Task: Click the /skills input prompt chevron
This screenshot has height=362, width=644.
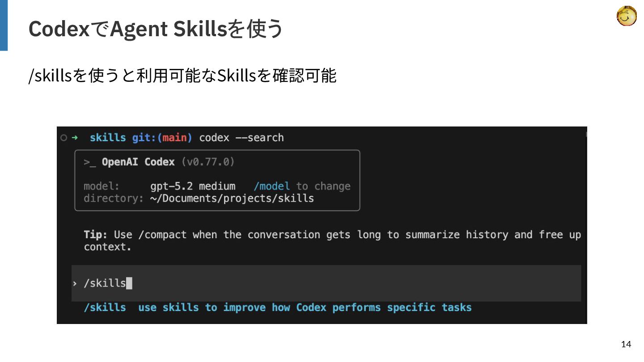Action: [75, 283]
